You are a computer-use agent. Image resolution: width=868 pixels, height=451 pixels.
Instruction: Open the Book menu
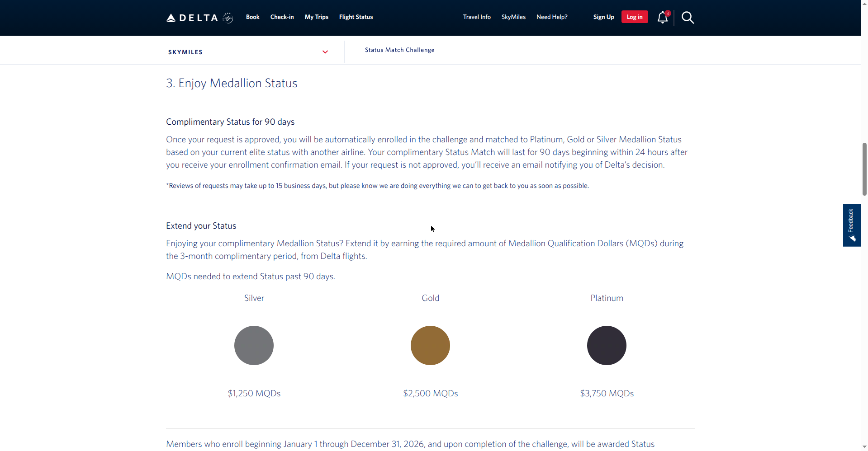coord(252,17)
